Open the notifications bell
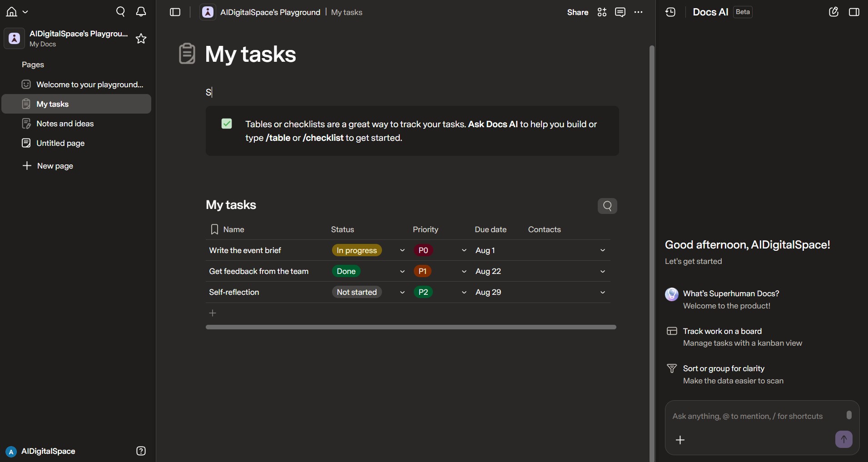The height and width of the screenshot is (462, 868). (x=141, y=12)
